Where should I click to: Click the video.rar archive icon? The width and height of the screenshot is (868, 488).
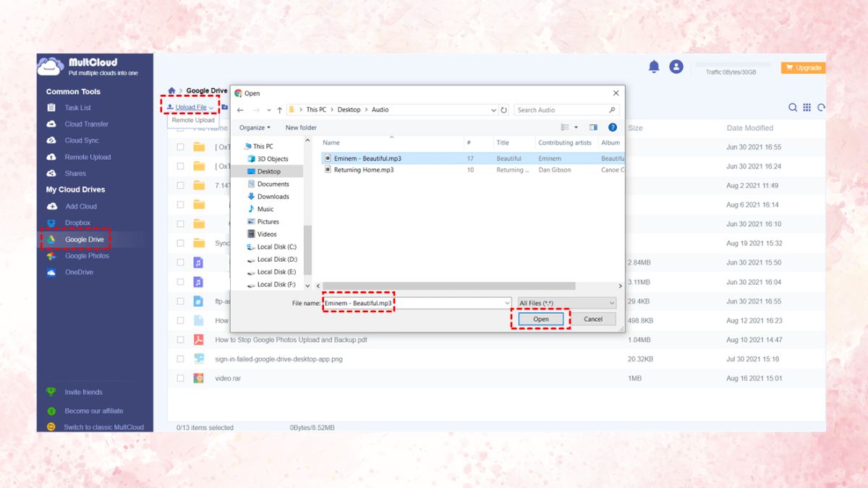tap(199, 378)
